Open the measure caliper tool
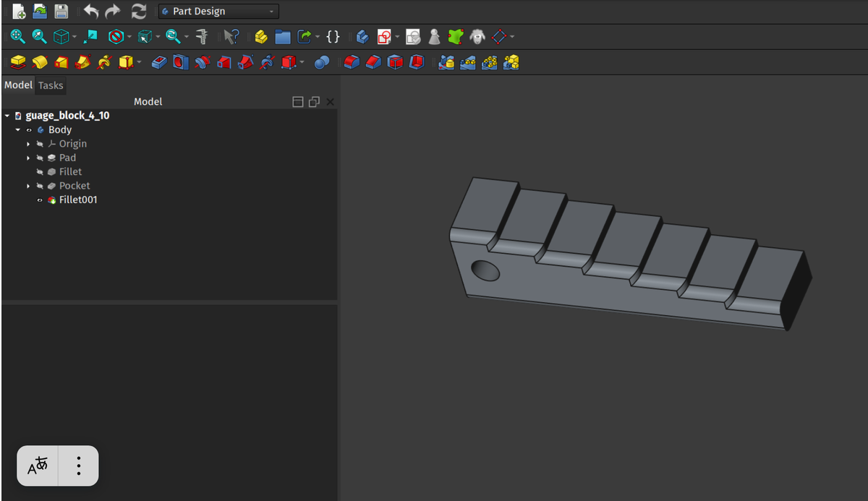 tap(203, 36)
